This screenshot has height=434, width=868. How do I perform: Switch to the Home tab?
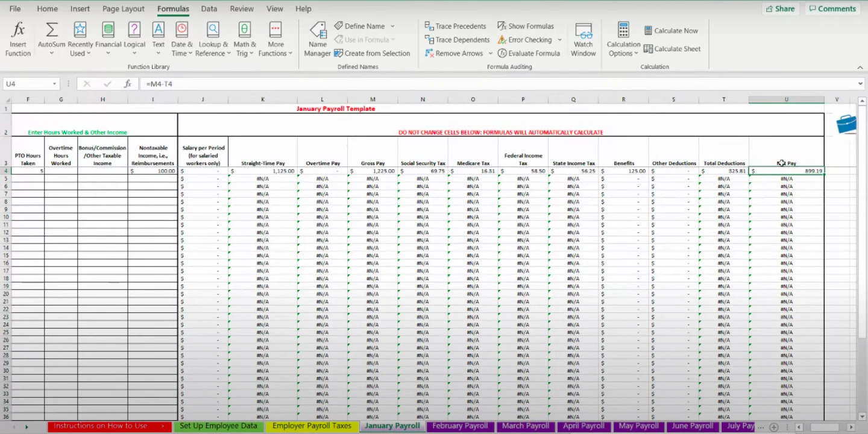pos(48,8)
